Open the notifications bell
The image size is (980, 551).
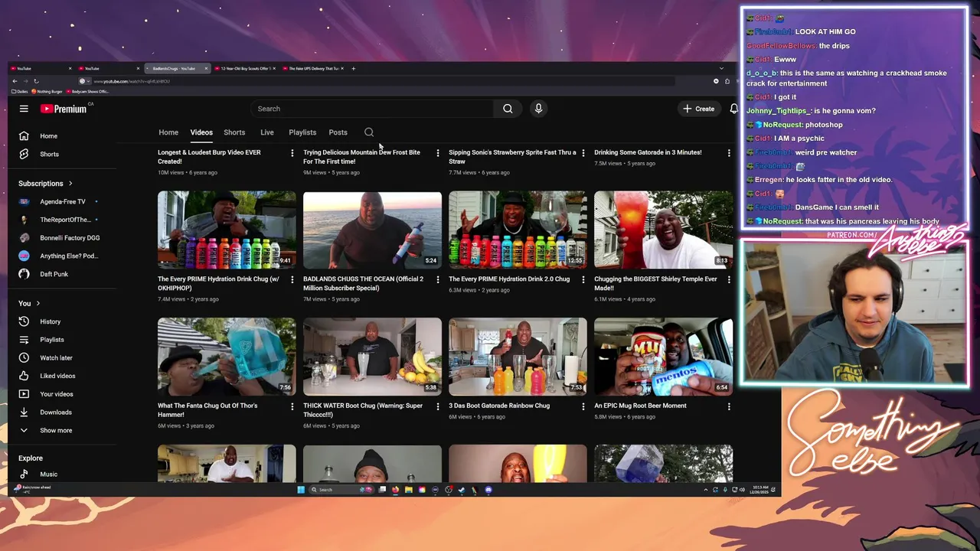click(x=733, y=109)
